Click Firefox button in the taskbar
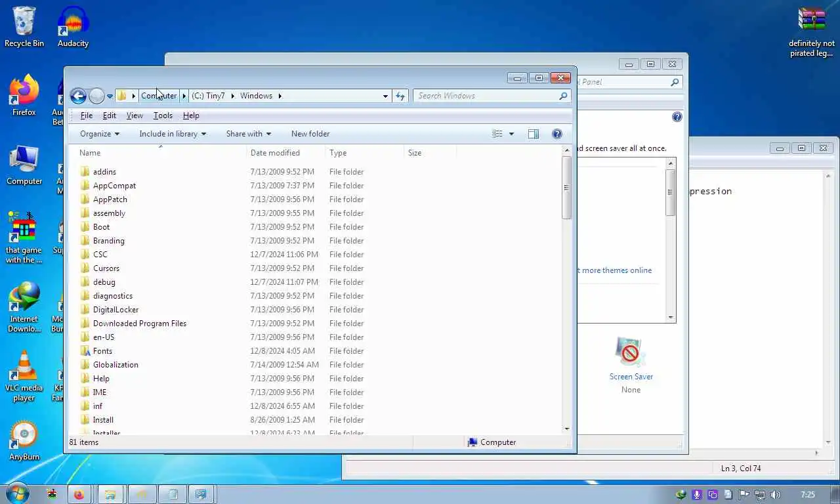 [79, 495]
